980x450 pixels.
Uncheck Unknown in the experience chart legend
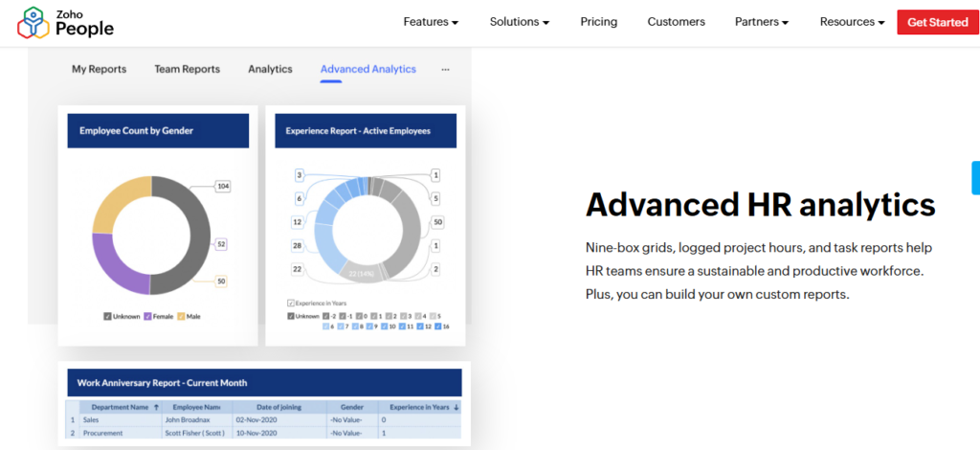[291, 316]
